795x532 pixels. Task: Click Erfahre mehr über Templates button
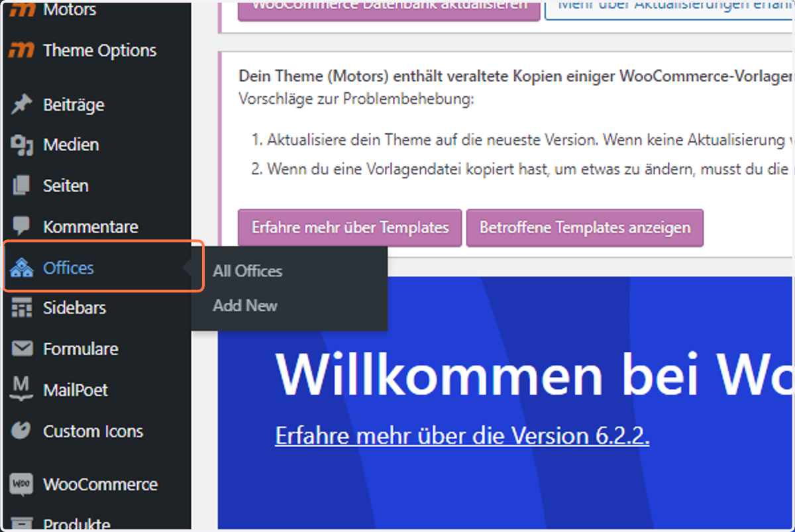350,228
